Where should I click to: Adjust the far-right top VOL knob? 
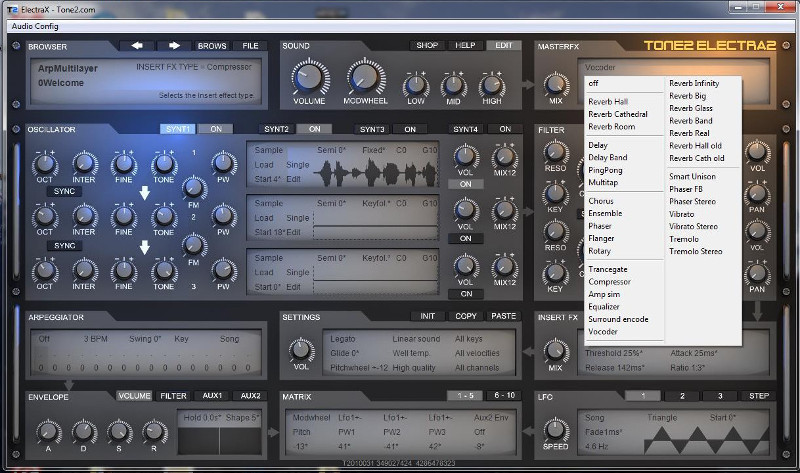click(757, 152)
